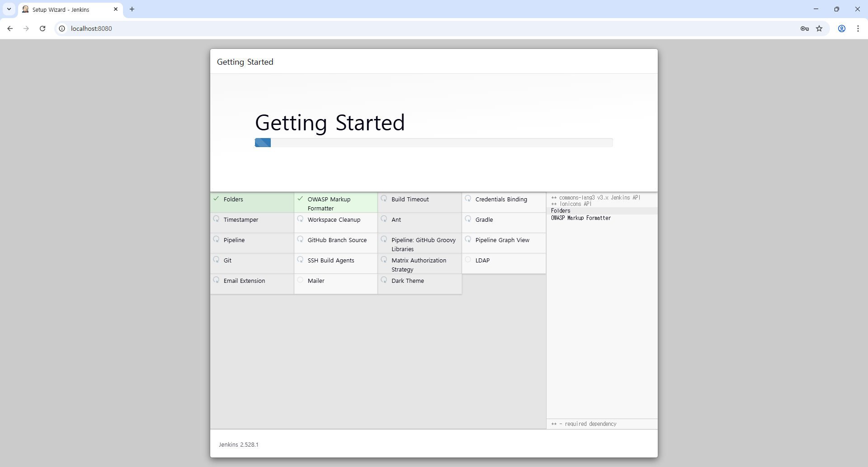
Task: Click the Mailer pending circle icon
Action: [x=300, y=280]
